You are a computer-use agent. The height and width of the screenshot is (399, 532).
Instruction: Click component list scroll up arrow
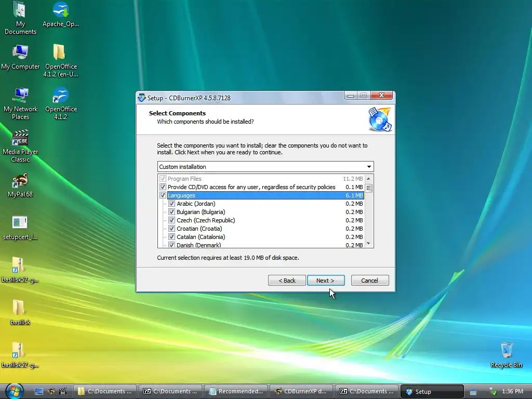368,179
